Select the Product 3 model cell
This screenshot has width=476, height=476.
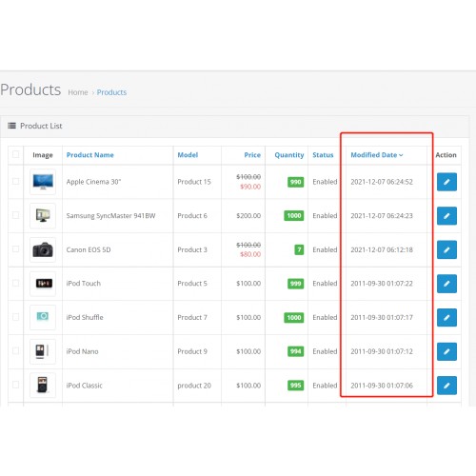coord(192,249)
